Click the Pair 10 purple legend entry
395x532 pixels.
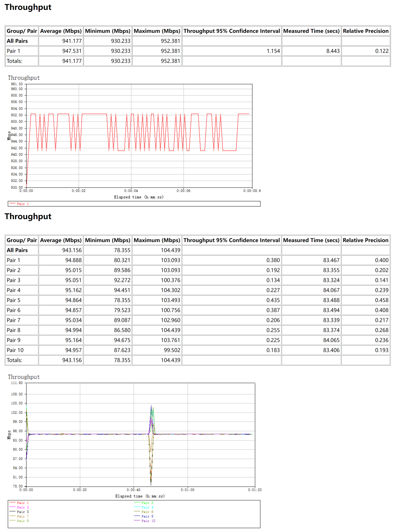click(148, 521)
